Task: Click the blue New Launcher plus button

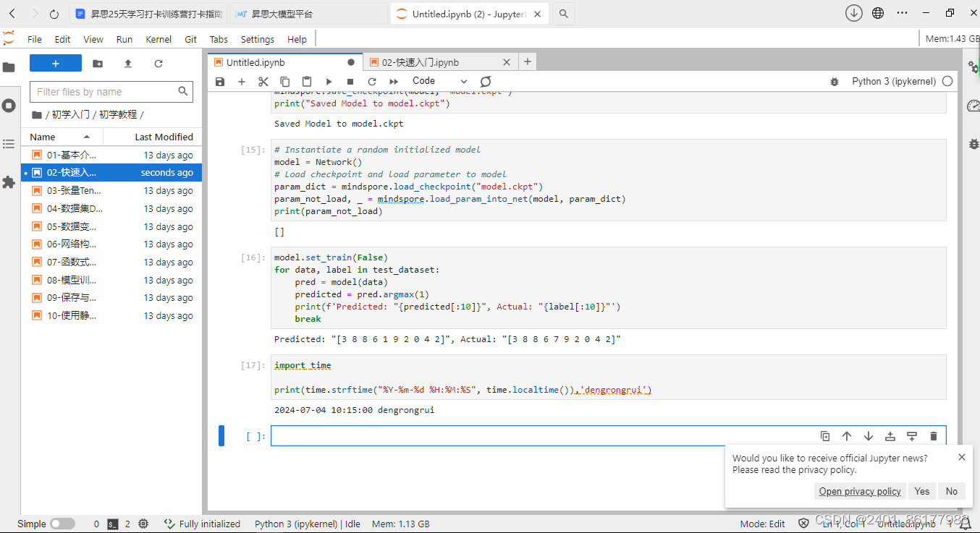Action: pyautogui.click(x=56, y=64)
